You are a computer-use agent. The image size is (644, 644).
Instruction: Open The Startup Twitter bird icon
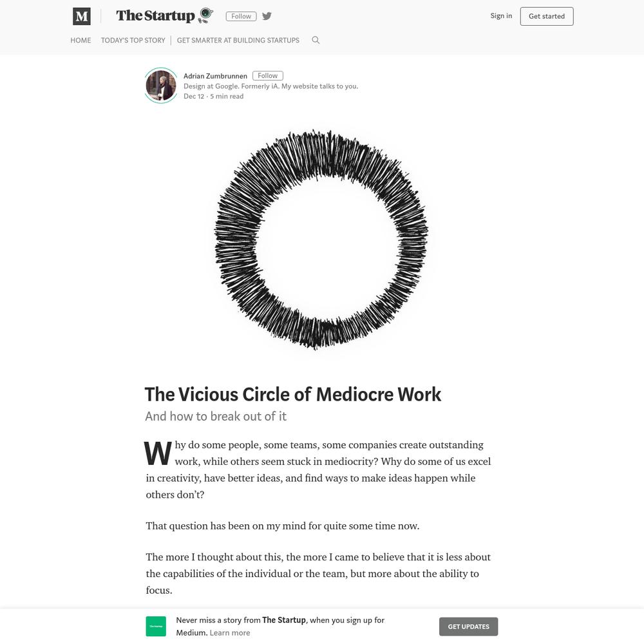click(x=267, y=16)
